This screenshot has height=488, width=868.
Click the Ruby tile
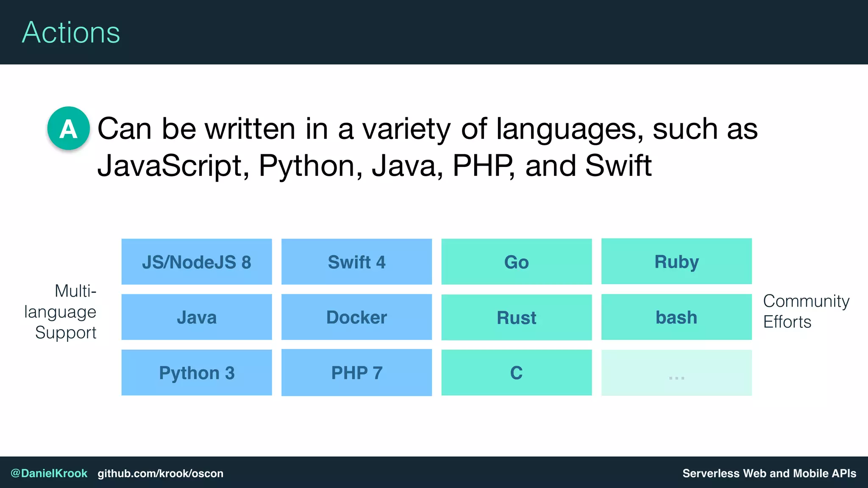[x=676, y=261]
